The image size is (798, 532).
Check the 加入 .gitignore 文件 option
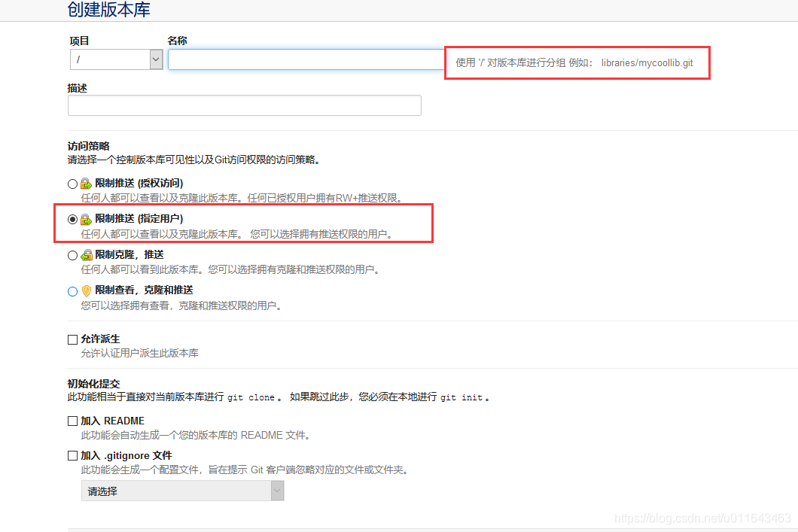click(x=72, y=454)
